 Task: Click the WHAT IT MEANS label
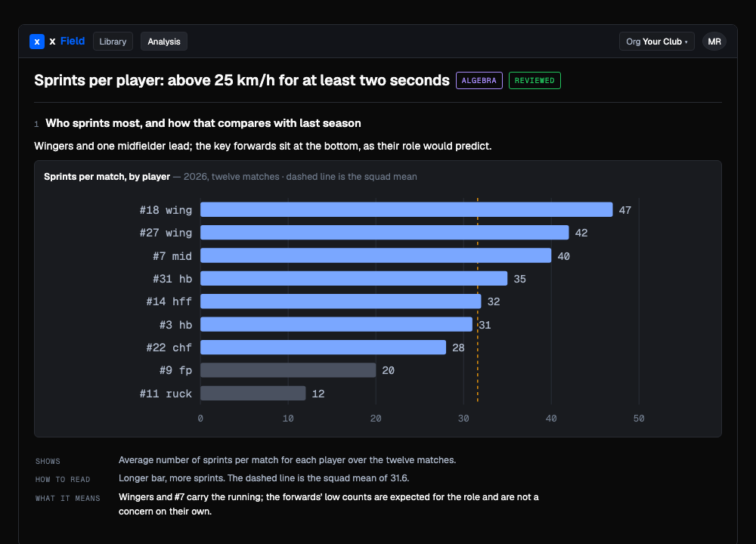tap(67, 498)
